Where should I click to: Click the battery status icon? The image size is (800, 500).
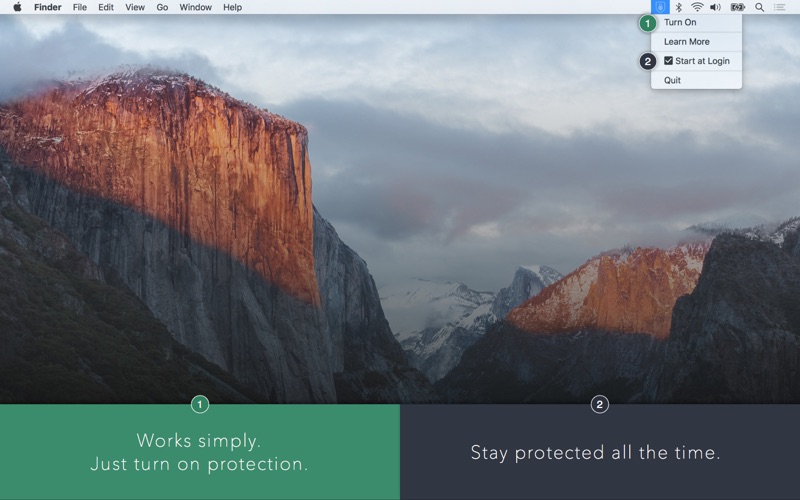click(738, 7)
